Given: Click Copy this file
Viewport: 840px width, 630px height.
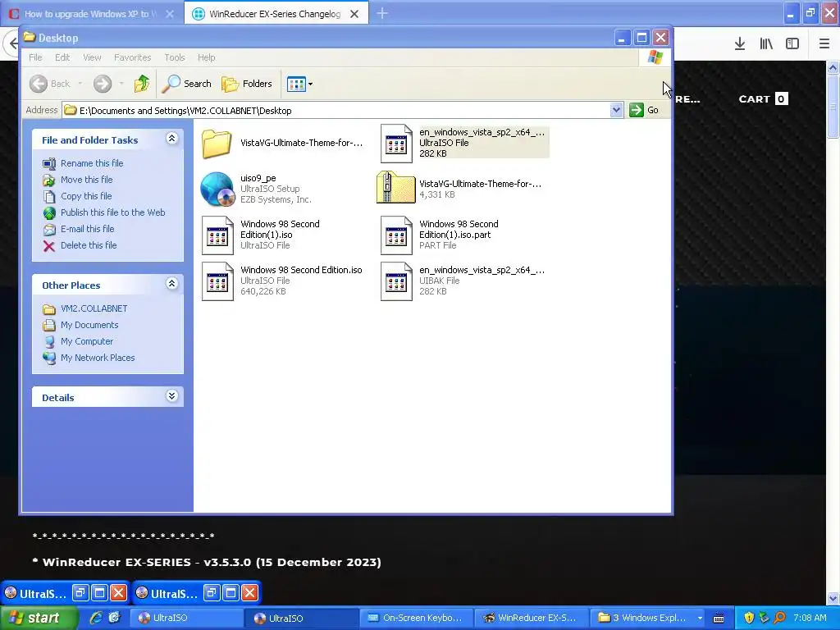Looking at the screenshot, I should pos(85,196).
